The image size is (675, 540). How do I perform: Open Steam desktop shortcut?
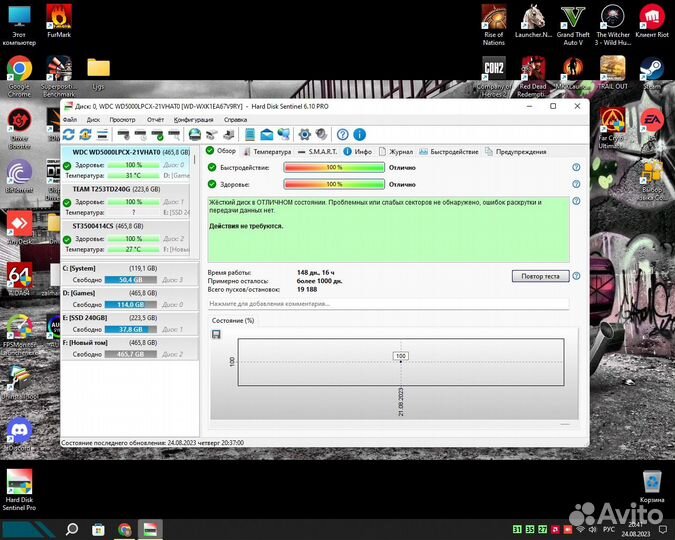(651, 73)
